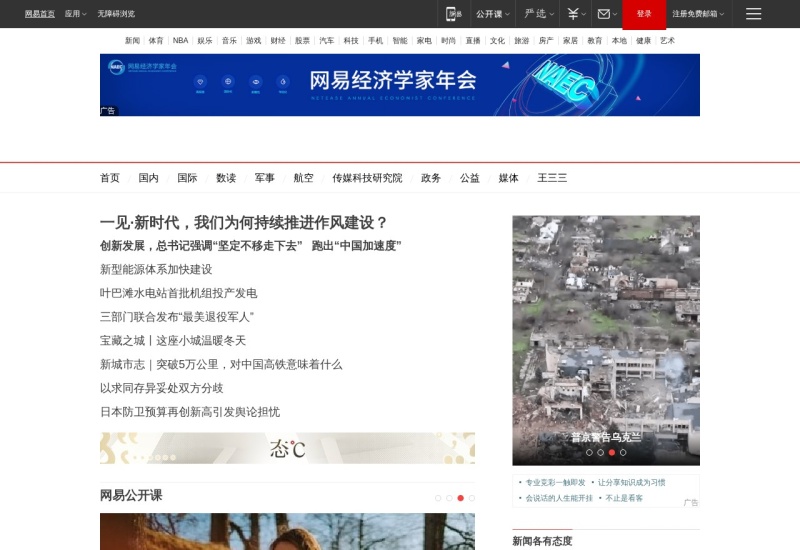The height and width of the screenshot is (550, 800).
Task: Open the 家电 channel link
Action: click(x=424, y=40)
